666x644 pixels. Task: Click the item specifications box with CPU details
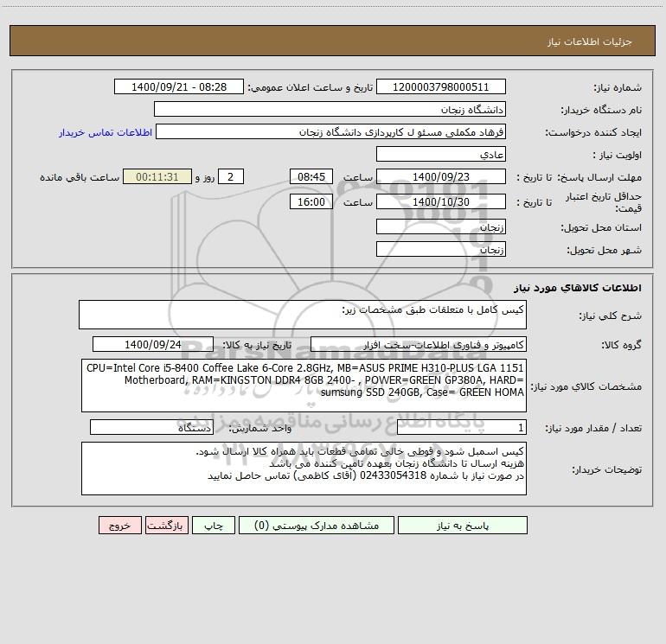click(x=304, y=386)
